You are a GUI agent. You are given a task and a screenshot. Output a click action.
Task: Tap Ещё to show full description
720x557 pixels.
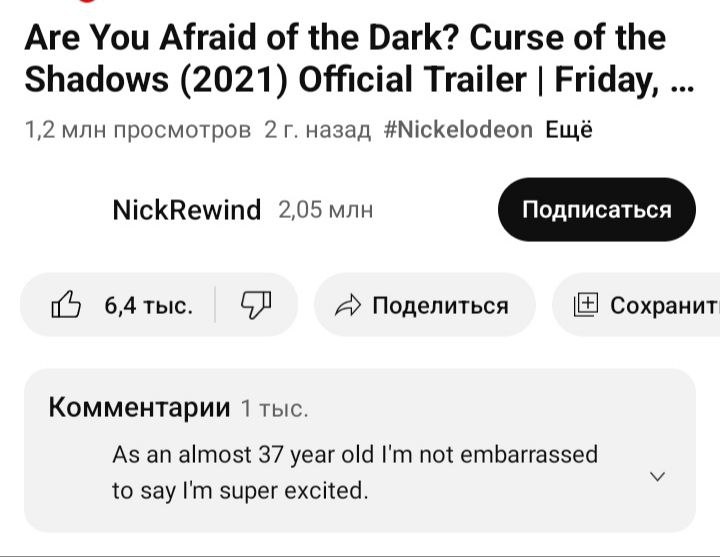point(569,130)
